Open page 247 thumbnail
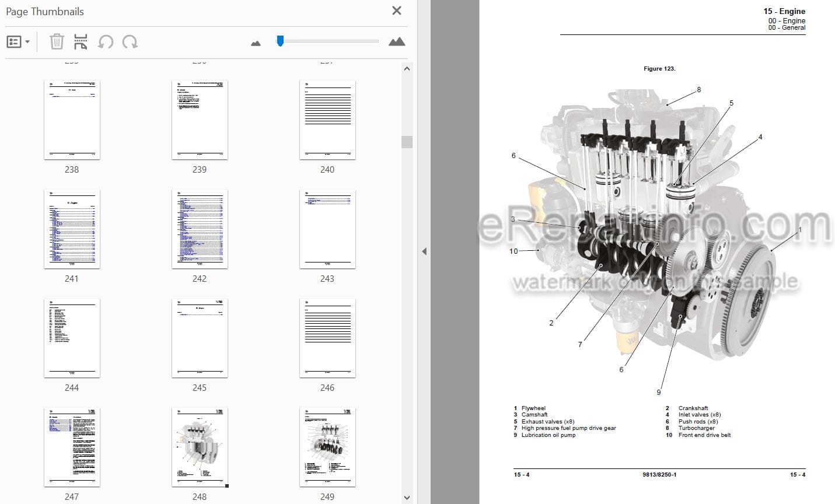This screenshot has height=504, width=835. [72, 447]
